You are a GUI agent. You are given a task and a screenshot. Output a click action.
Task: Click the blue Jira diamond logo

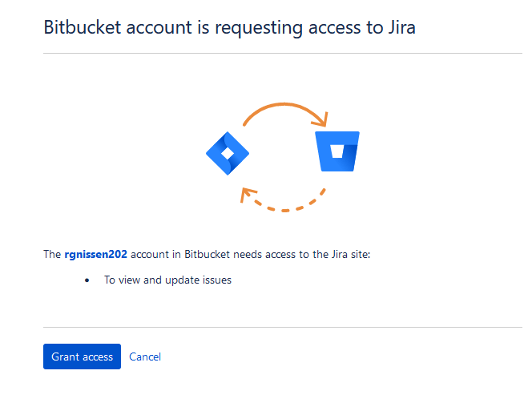(x=228, y=152)
